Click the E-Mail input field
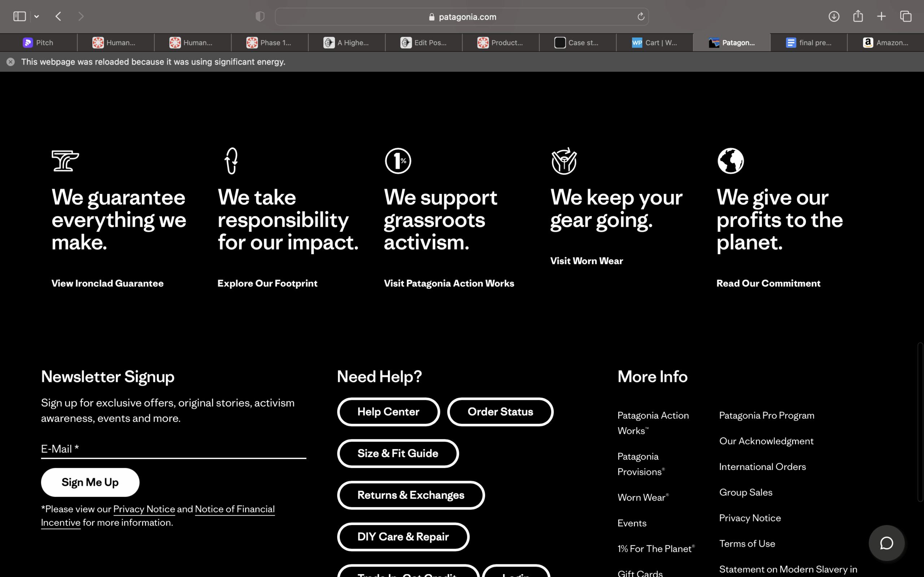924x577 pixels. (173, 449)
